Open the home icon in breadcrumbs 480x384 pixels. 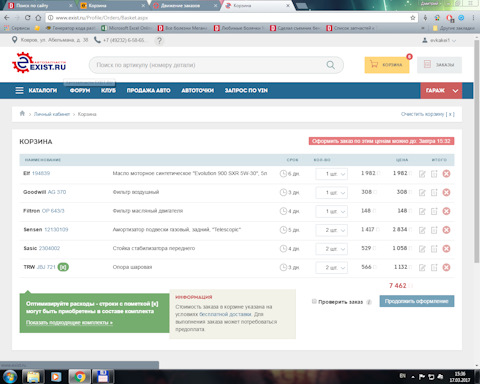[x=22, y=113]
